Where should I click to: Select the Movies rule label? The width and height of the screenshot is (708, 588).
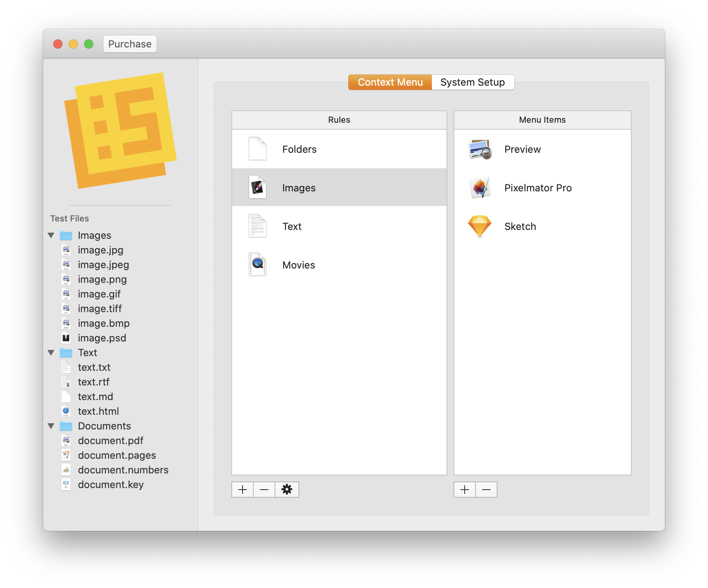point(298,265)
